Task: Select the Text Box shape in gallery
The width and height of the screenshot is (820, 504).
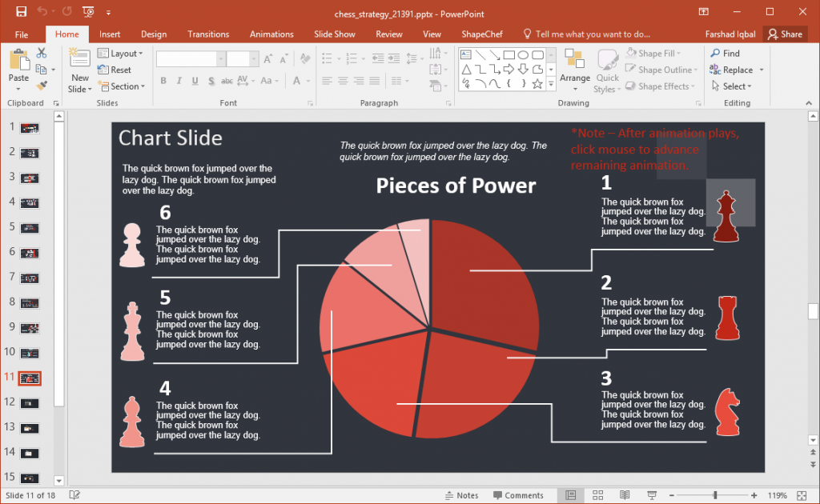Action: pyautogui.click(x=466, y=55)
